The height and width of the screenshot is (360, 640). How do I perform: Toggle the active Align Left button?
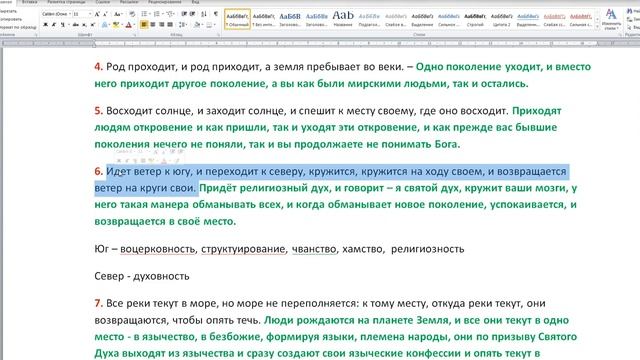144,24
